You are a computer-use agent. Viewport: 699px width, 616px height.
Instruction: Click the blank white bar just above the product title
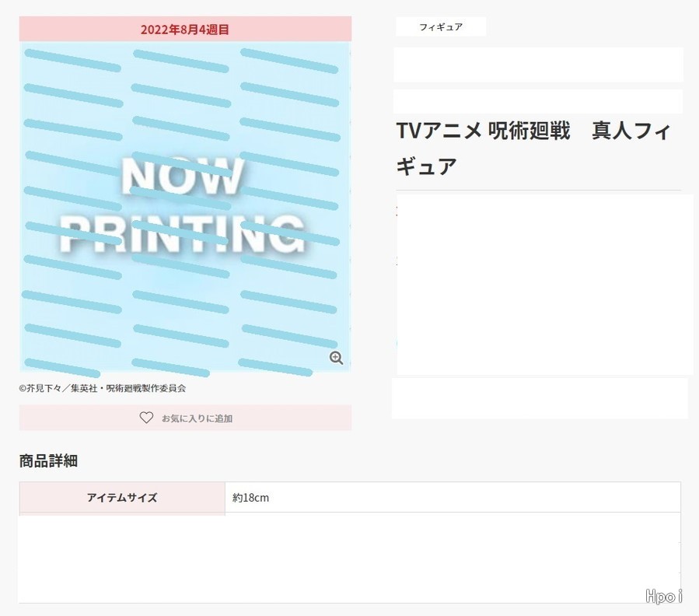[538, 101]
